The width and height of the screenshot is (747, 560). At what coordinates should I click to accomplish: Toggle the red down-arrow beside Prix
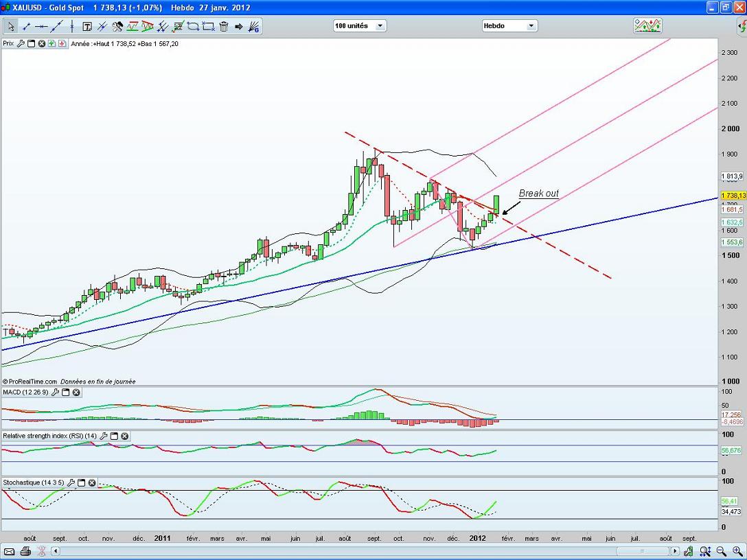[62, 43]
